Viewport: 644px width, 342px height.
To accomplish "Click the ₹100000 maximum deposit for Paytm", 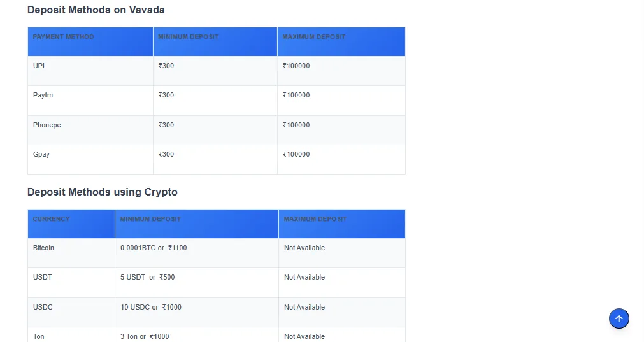I will (x=341, y=100).
